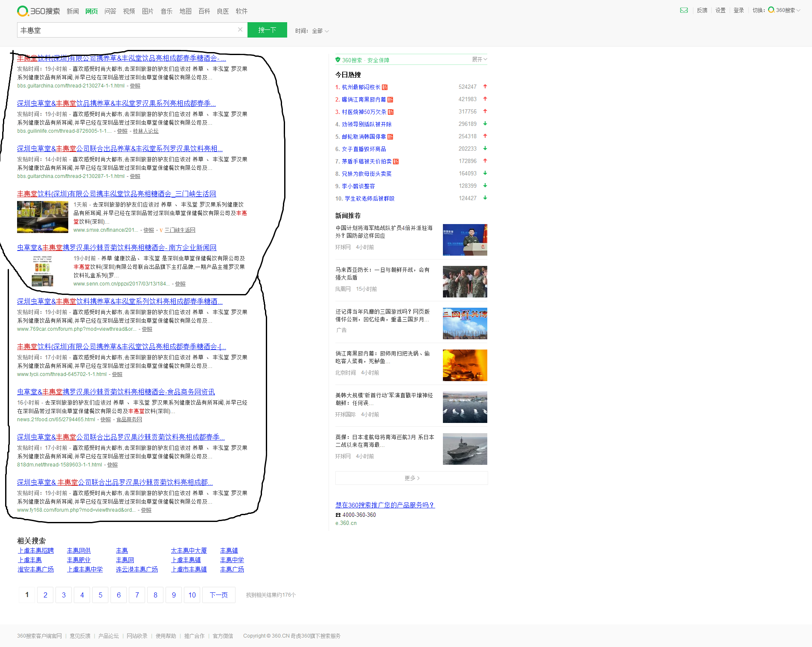This screenshot has height=647, width=812.
Task: Switch to the 问答 tab
Action: click(110, 11)
